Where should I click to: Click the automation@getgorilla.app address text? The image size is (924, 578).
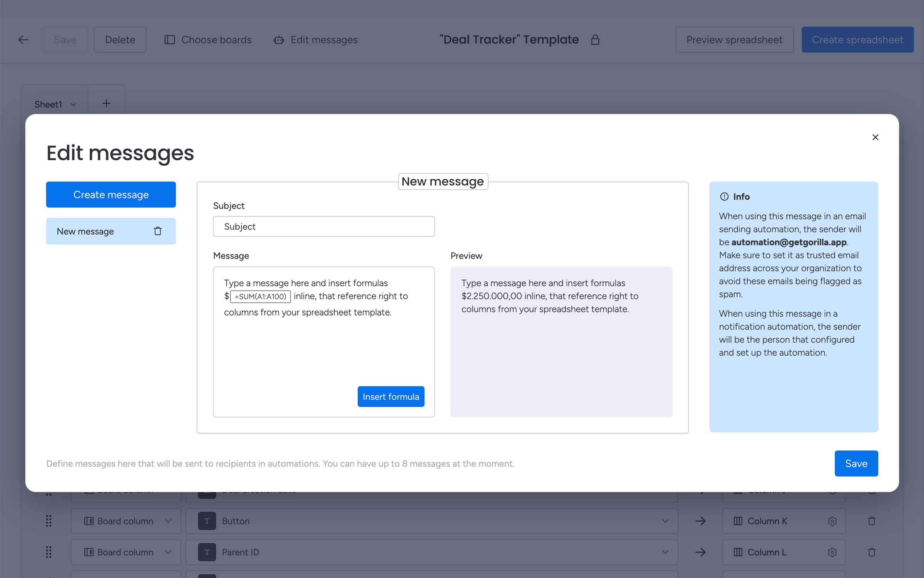coord(789,242)
